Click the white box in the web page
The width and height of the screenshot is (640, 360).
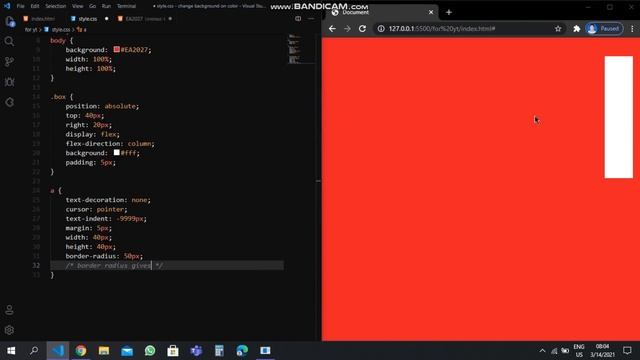tap(618, 117)
